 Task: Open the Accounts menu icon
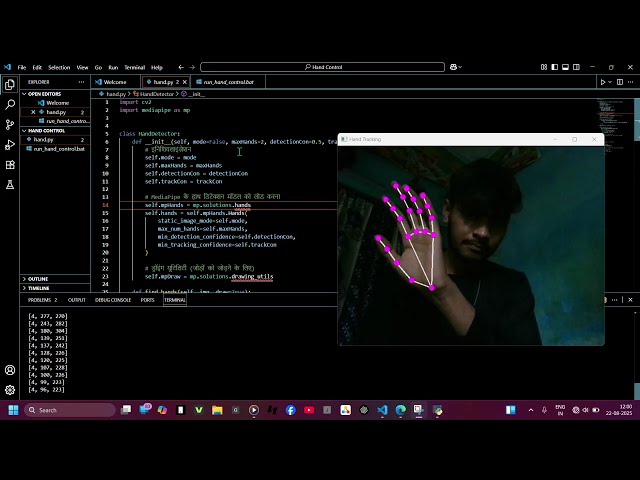[x=10, y=370]
